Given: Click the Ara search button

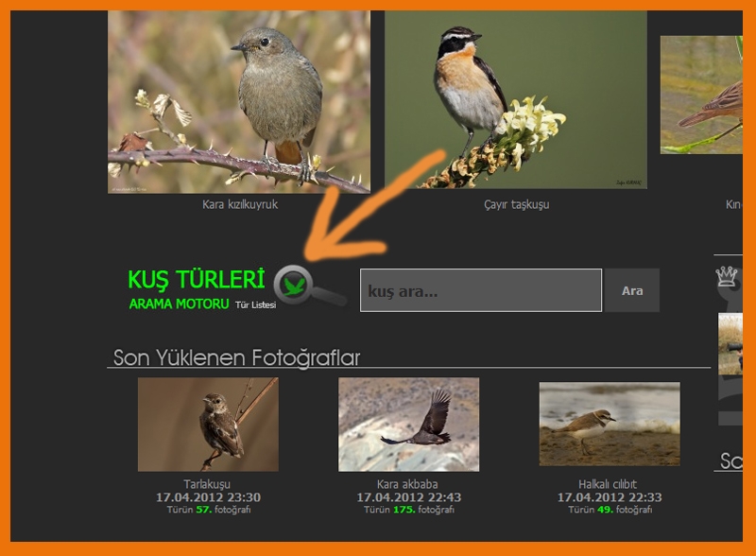Looking at the screenshot, I should (632, 290).
